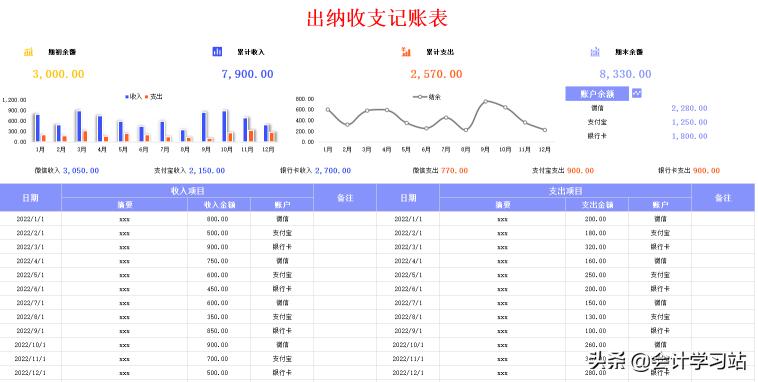Image resolution: width=758 pixels, height=382 pixels.
Task: Click the 日期 header above expense dates
Action: point(408,198)
